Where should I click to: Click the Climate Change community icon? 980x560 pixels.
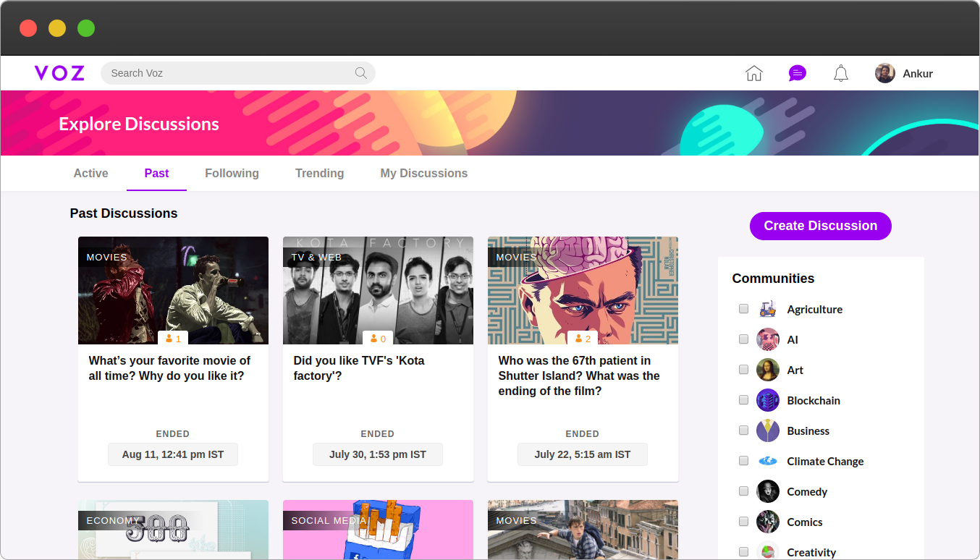tap(768, 461)
